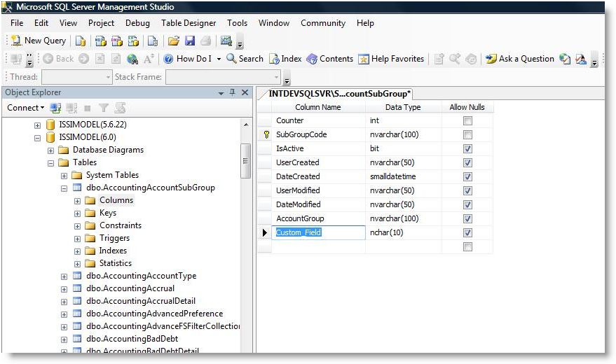Click the Ask a Question button

tap(520, 59)
